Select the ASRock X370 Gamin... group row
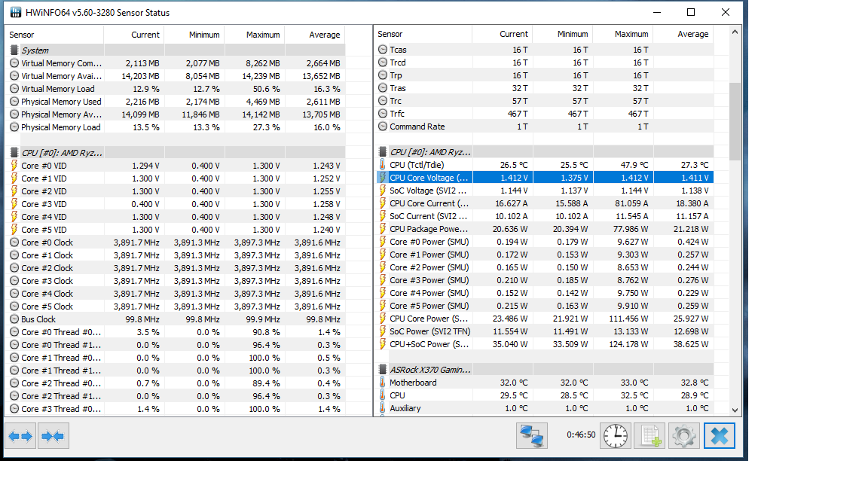This screenshot has height=488, width=868. [544, 370]
